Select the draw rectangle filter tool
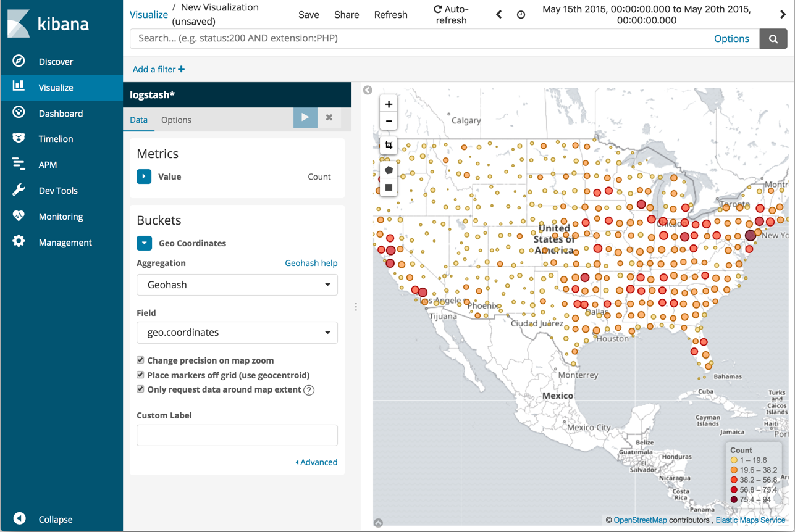This screenshot has height=532, width=795. [388, 187]
